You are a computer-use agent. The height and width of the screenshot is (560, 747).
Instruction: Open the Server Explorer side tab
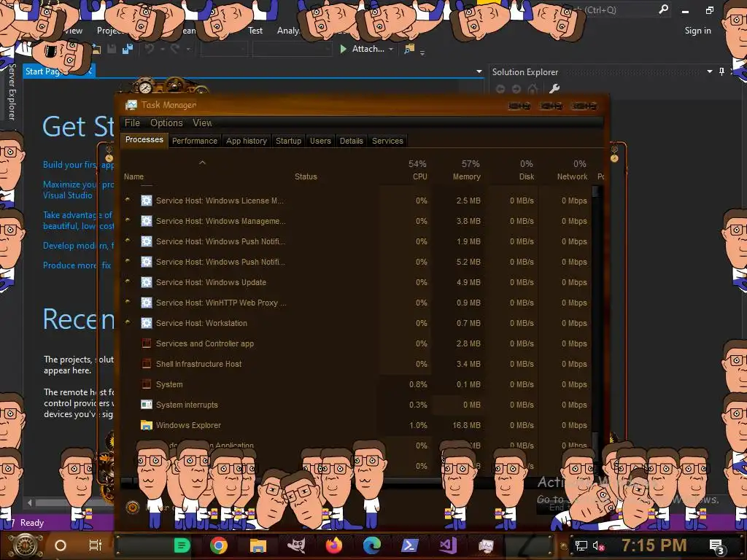click(12, 91)
